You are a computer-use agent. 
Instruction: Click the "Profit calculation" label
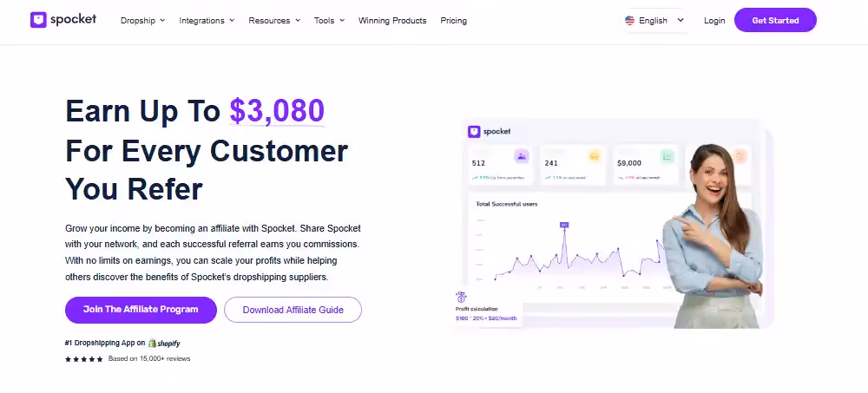tap(477, 309)
